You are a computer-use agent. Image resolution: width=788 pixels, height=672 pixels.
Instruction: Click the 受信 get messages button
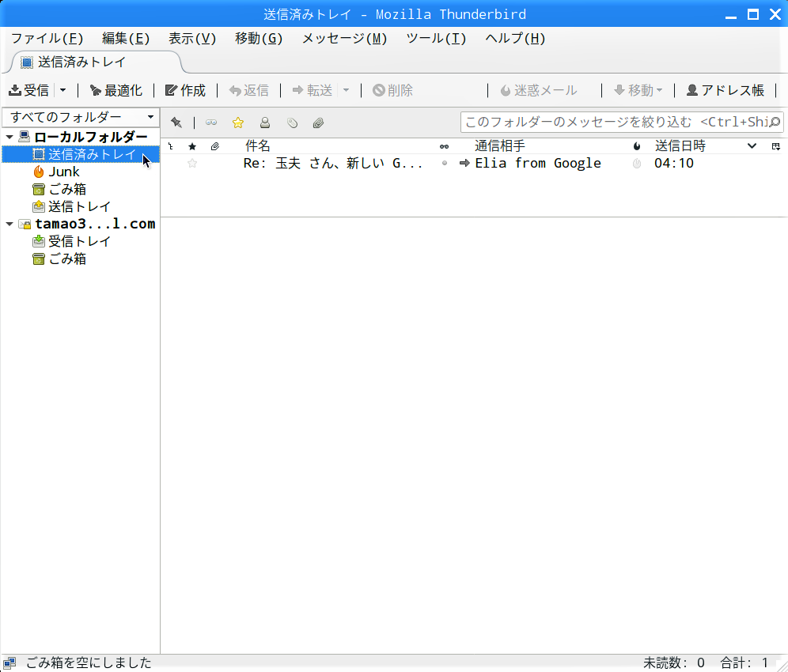point(29,90)
